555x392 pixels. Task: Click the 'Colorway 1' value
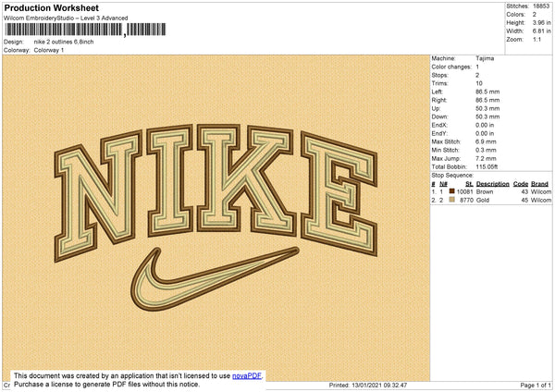coord(49,50)
